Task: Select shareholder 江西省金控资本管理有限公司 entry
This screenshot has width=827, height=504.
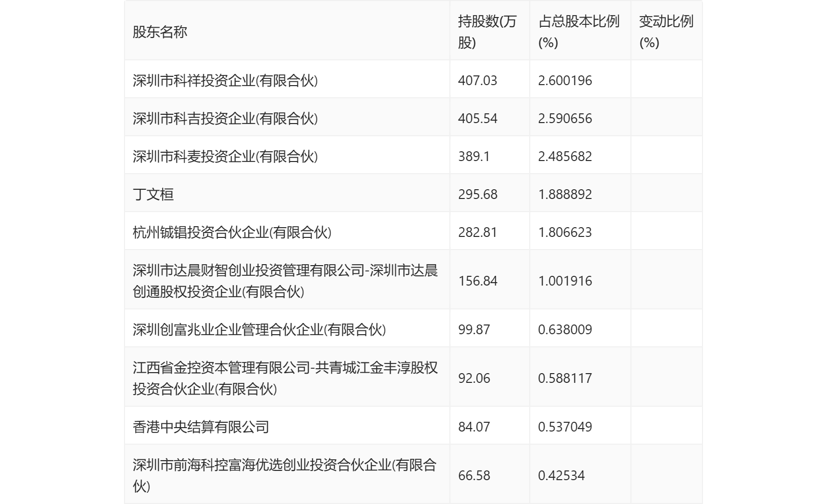Action: (x=286, y=378)
